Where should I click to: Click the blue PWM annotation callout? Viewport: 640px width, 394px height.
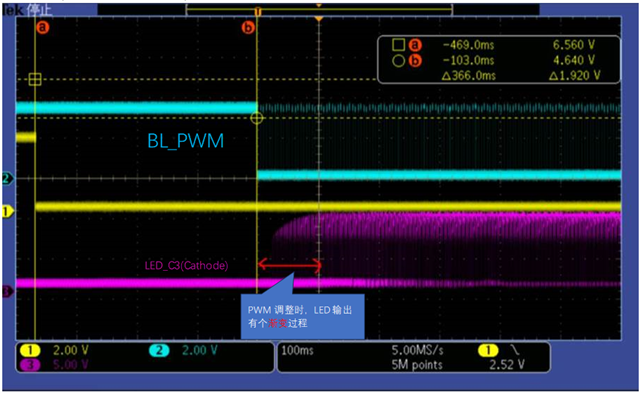302,316
